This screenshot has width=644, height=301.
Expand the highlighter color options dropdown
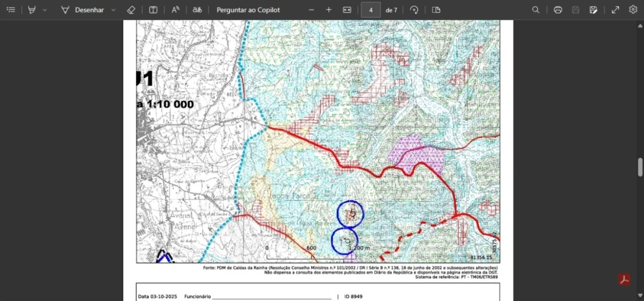[x=45, y=10]
